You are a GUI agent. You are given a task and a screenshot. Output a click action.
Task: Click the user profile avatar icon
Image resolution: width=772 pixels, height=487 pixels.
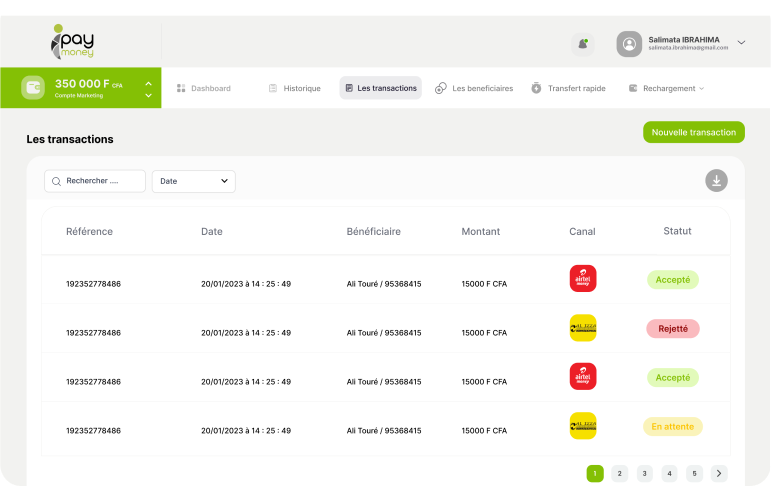629,43
